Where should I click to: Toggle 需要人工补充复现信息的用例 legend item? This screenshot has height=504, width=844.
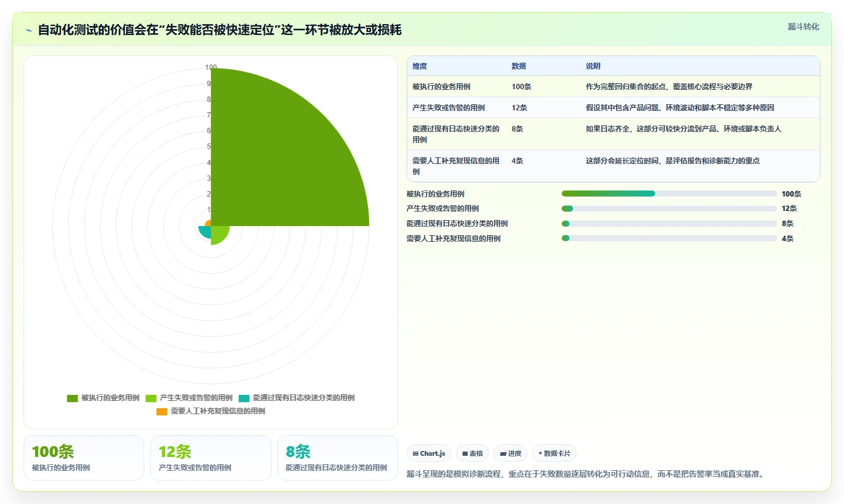(211, 411)
